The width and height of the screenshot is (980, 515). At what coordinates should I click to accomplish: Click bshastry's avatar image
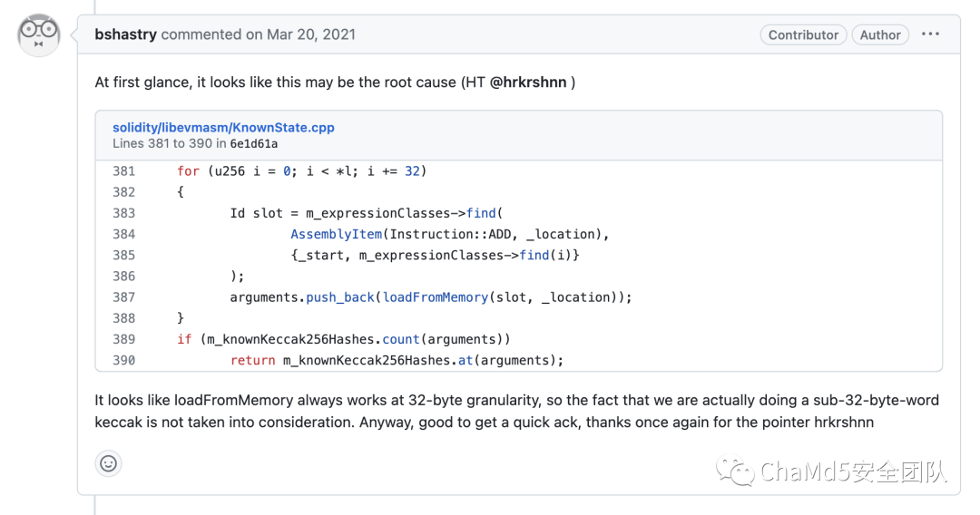(x=39, y=35)
